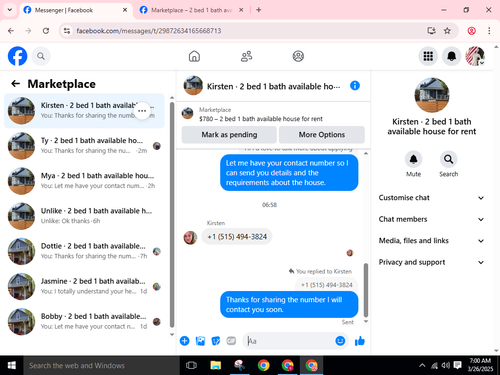Open Dottie conversation in list
This screenshot has width=500, height=375.
pyautogui.click(x=84, y=251)
